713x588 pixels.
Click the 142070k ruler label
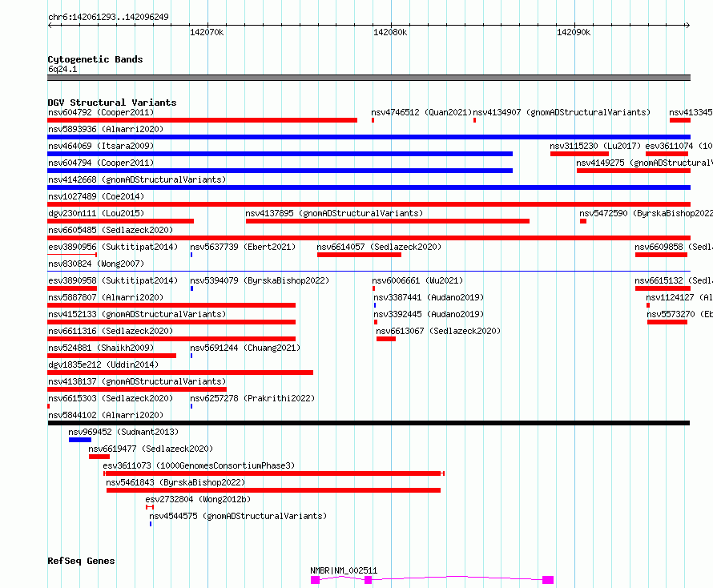[207, 32]
